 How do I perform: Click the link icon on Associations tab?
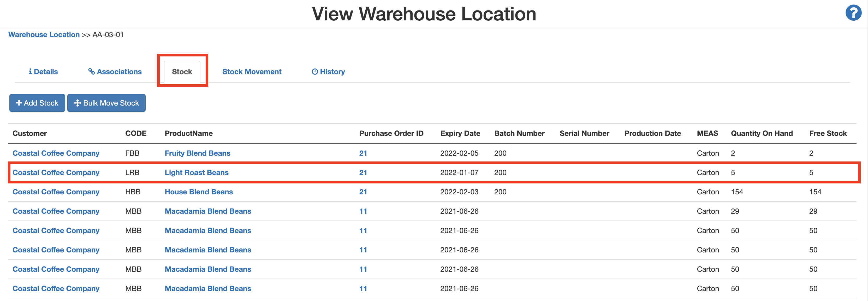coord(91,71)
